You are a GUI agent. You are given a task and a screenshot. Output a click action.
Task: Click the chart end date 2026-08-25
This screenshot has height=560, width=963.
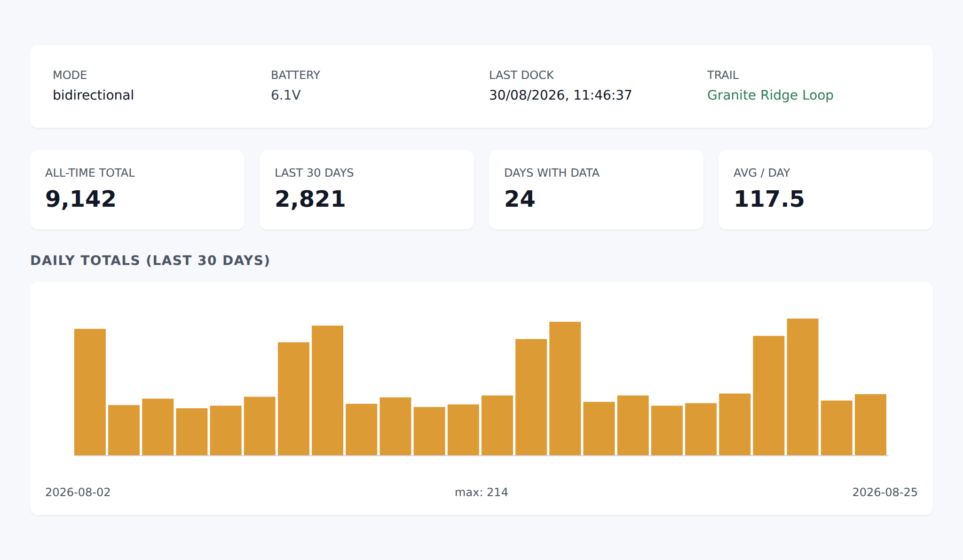click(885, 492)
